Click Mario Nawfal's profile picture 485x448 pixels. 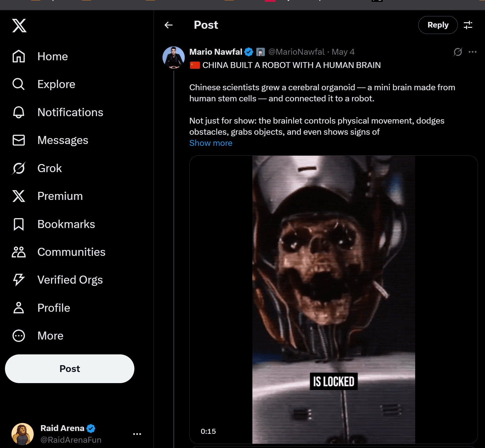[174, 57]
